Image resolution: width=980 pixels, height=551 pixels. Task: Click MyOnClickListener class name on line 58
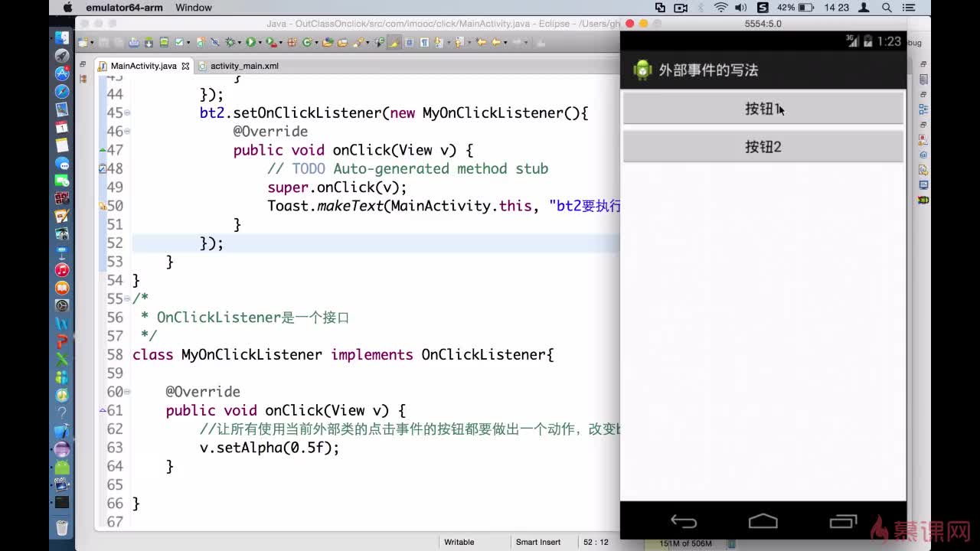(252, 355)
